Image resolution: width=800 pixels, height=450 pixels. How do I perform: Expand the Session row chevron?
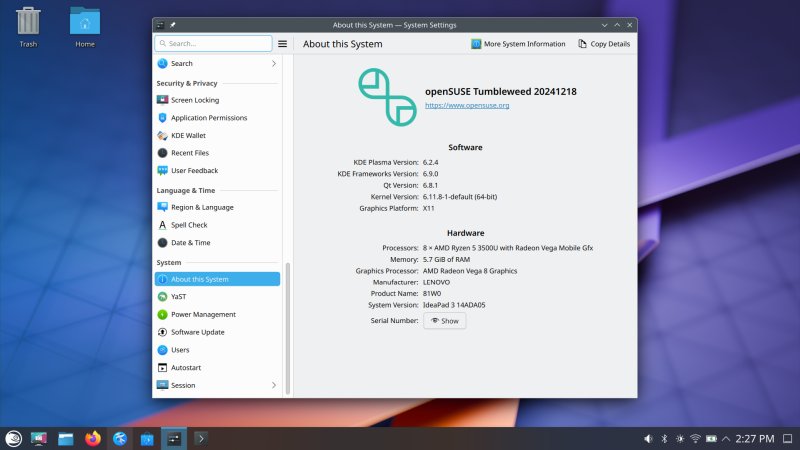(274, 385)
